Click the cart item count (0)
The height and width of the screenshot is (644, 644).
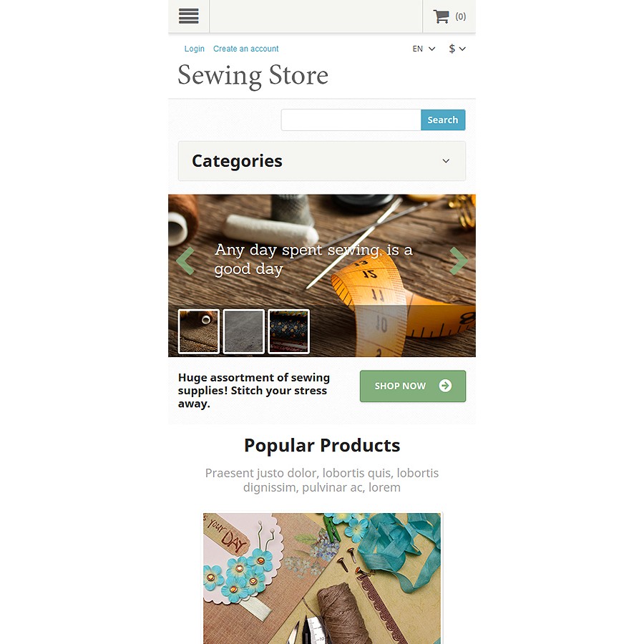[460, 16]
